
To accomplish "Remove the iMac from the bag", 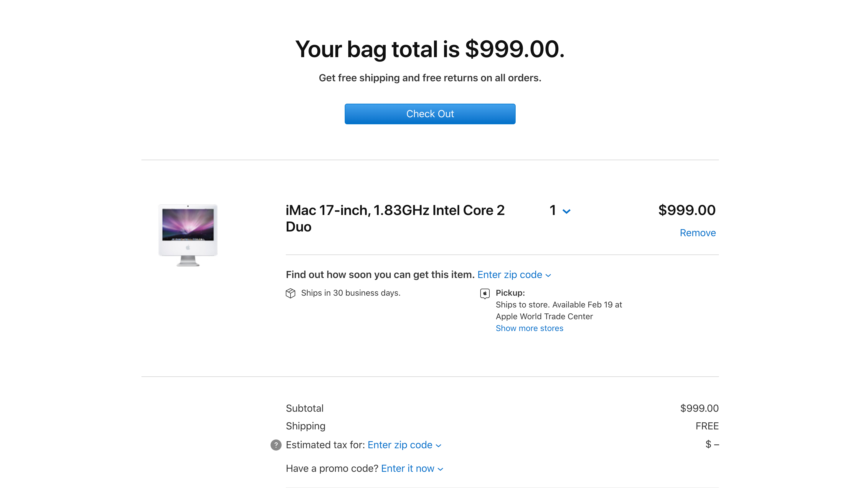I will [x=697, y=232].
